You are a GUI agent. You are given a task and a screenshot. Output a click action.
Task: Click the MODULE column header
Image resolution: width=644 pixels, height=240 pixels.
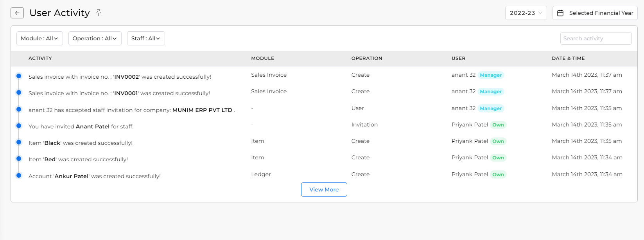tap(263, 58)
